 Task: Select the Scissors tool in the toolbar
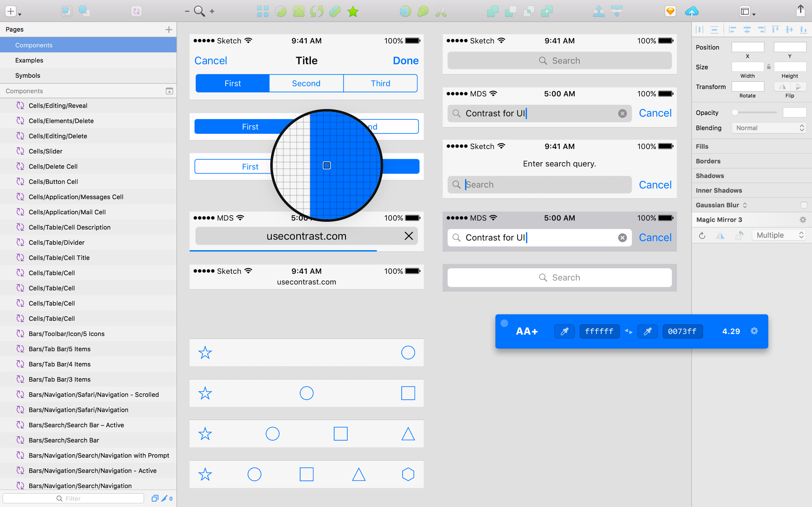point(441,11)
